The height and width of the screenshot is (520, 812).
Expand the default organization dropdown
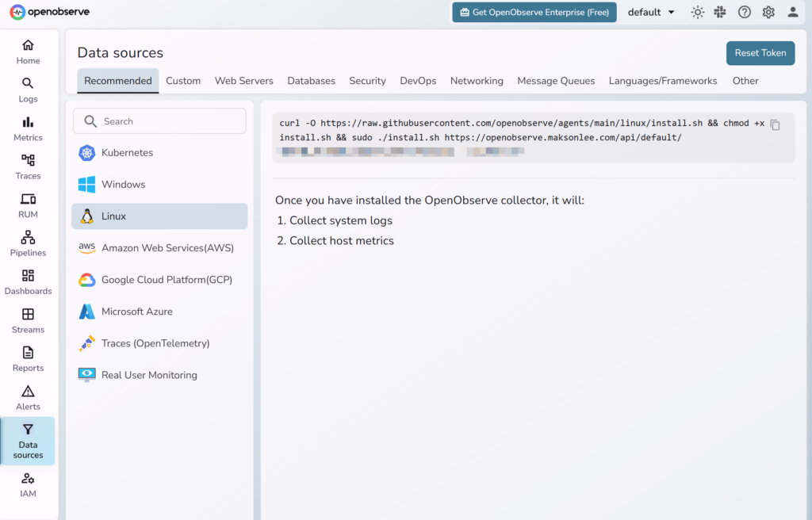coord(651,12)
